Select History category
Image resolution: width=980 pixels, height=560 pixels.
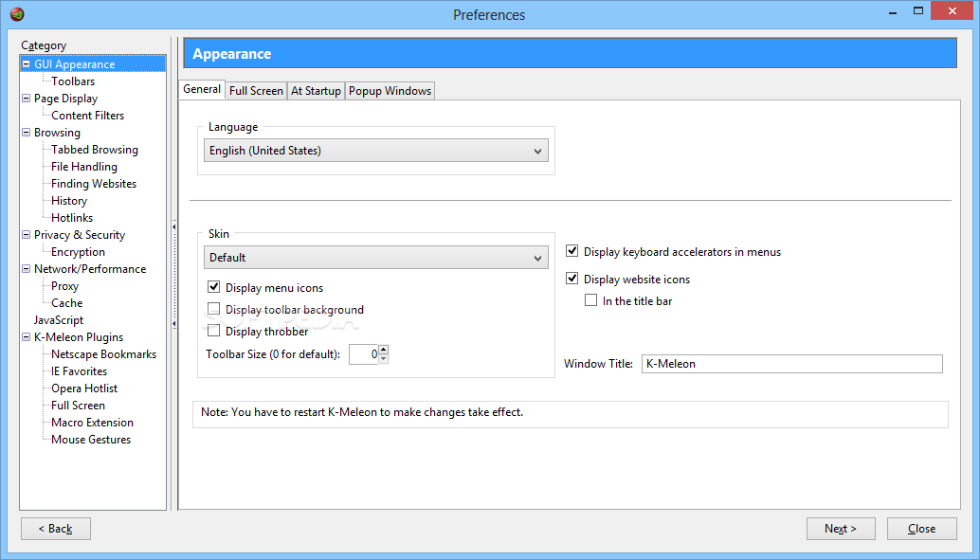[69, 201]
